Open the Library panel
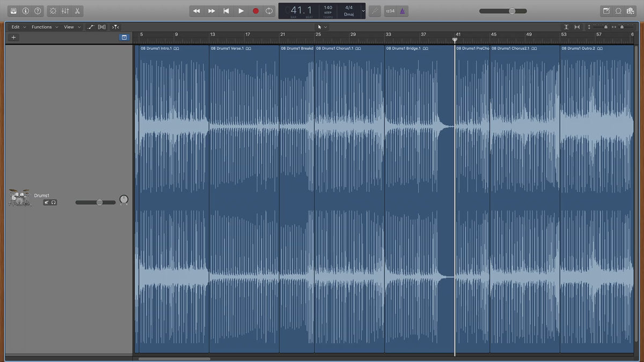 click(x=13, y=11)
